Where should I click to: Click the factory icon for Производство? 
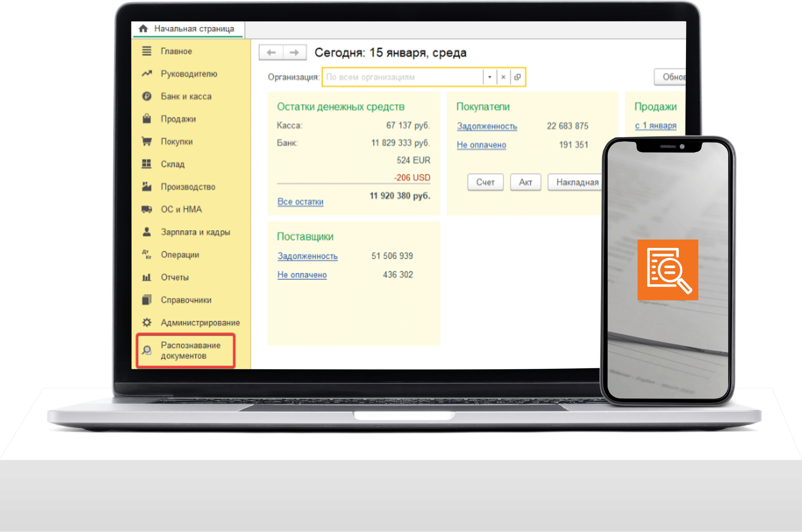point(147,187)
